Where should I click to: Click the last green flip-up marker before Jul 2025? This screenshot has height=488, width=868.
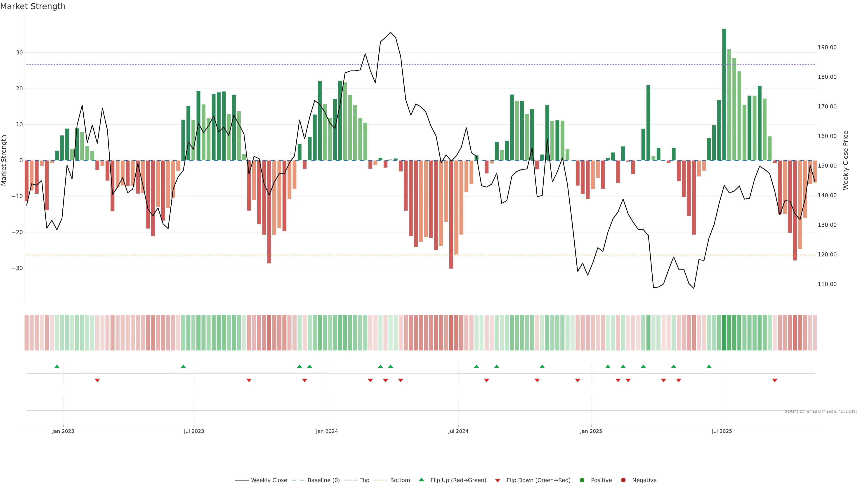point(709,366)
